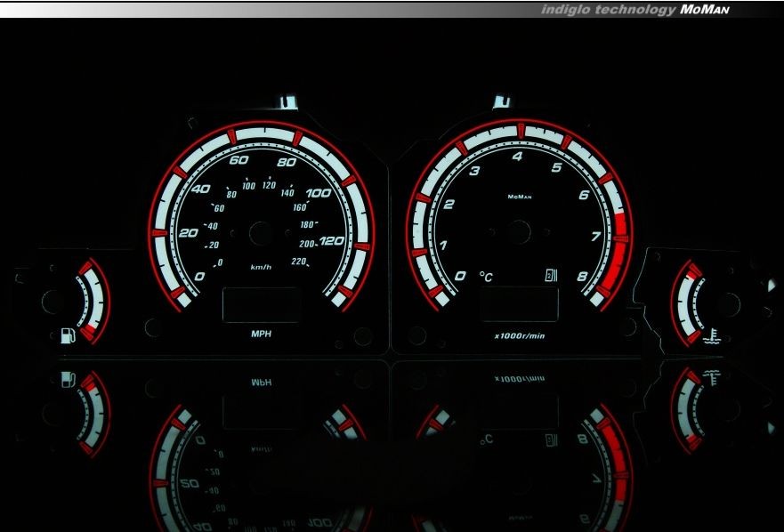Click the tachometer number 7
Viewport: 784px width, 532px height.
[596, 236]
